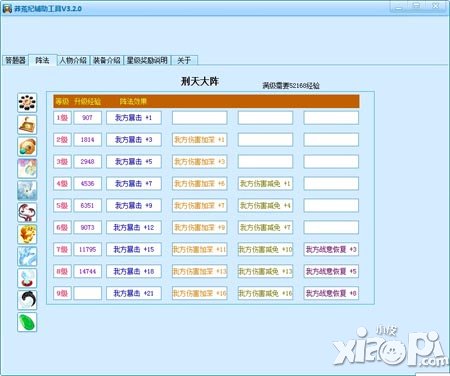450x376 pixels.
Task: Click the 3级 level cell
Action: 62,162
